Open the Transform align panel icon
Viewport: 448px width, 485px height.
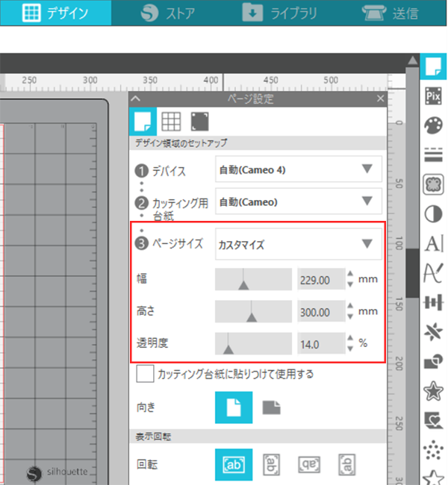tap(433, 302)
